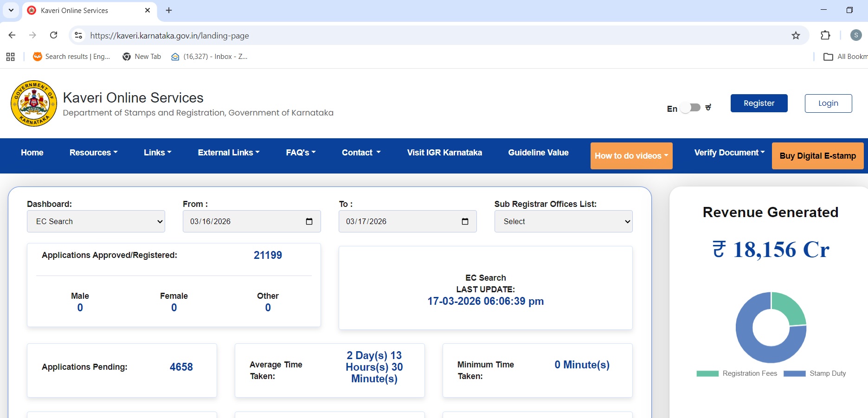Bookmark this page with the star icon
This screenshot has height=418, width=868.
tap(796, 35)
